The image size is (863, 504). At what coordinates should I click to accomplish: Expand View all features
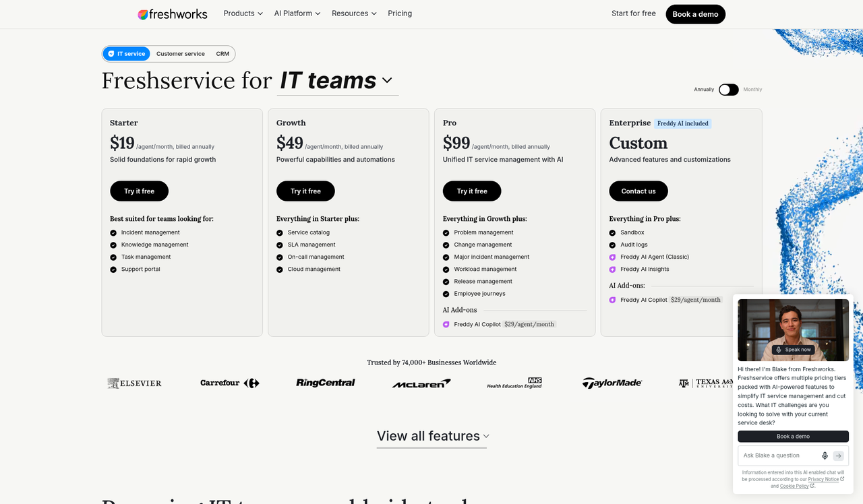pyautogui.click(x=432, y=436)
